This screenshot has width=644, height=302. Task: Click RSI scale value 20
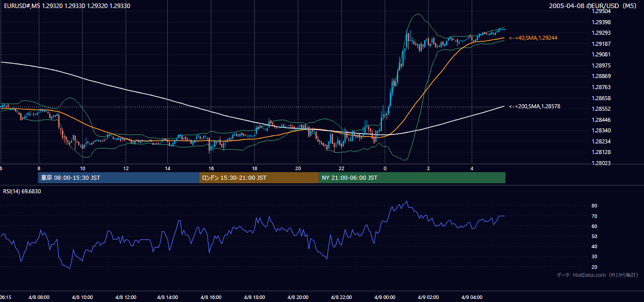pyautogui.click(x=594, y=267)
